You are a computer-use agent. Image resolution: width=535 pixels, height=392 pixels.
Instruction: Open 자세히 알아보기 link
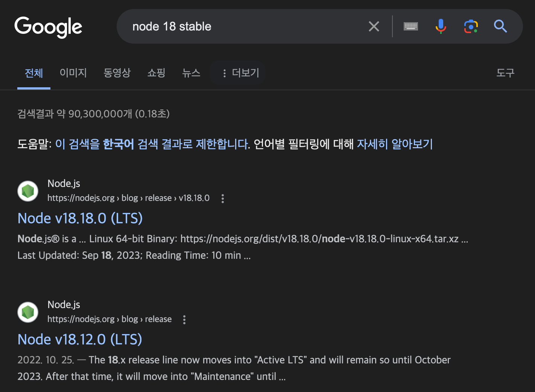395,144
